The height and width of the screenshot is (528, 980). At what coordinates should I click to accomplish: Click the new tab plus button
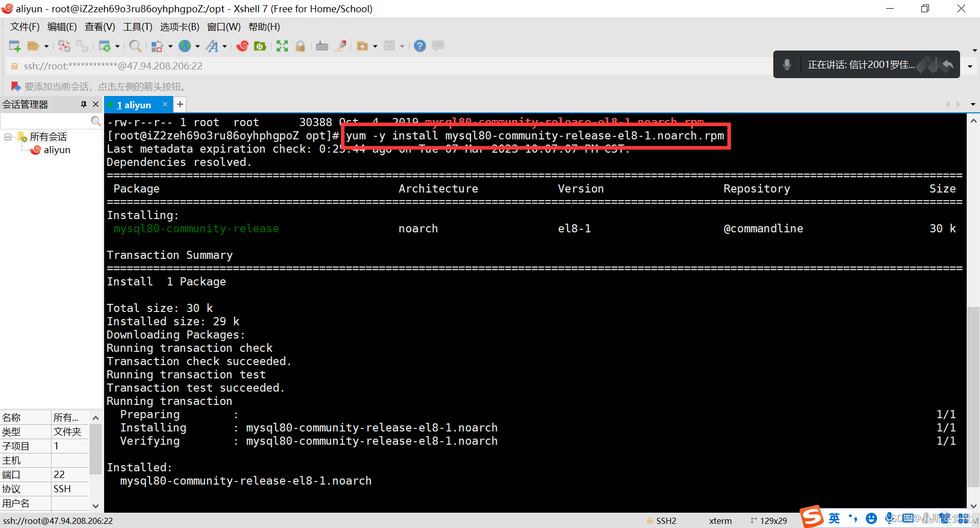[180, 104]
